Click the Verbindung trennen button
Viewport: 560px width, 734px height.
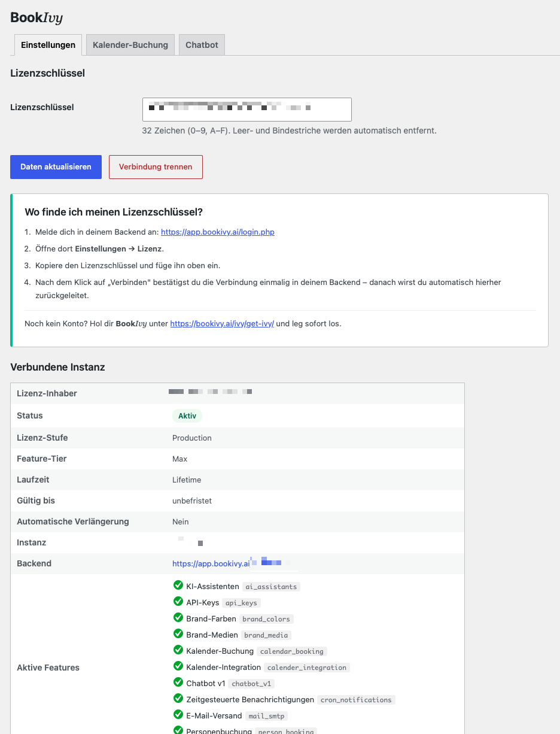pyautogui.click(x=156, y=167)
